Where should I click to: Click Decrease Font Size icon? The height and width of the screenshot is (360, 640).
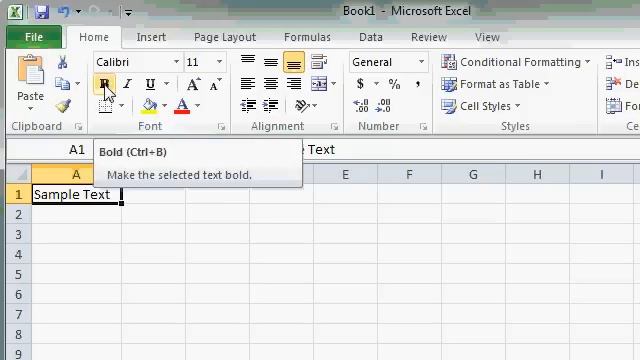coord(216,84)
